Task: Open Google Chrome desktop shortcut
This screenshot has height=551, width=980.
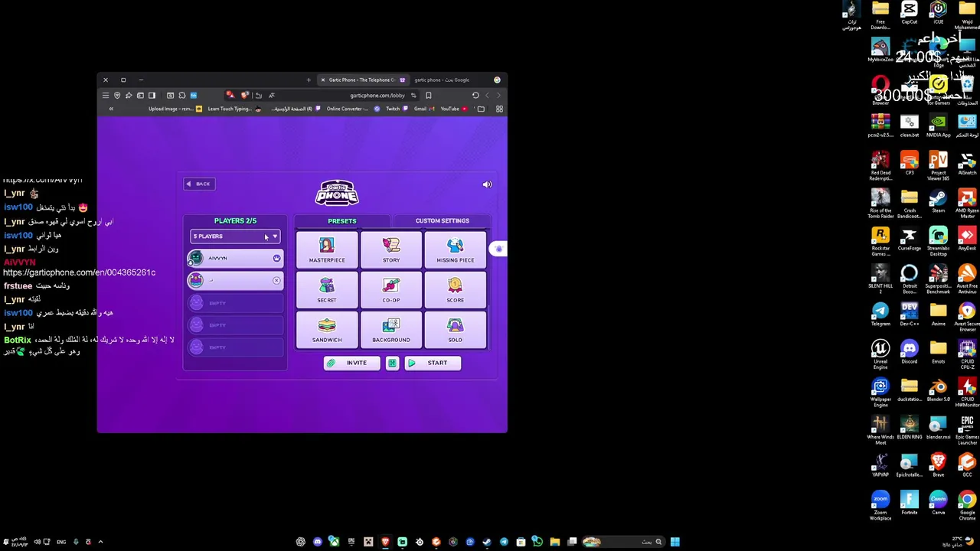Action: 967,505
